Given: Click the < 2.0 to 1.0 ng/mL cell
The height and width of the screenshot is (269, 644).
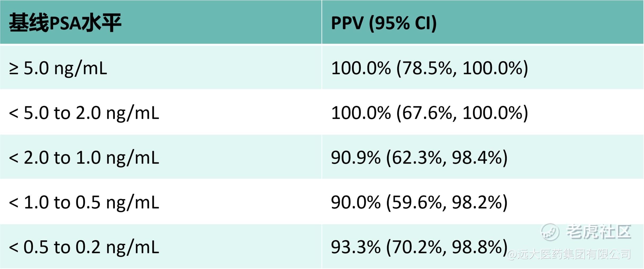Looking at the screenshot, I should [84, 158].
